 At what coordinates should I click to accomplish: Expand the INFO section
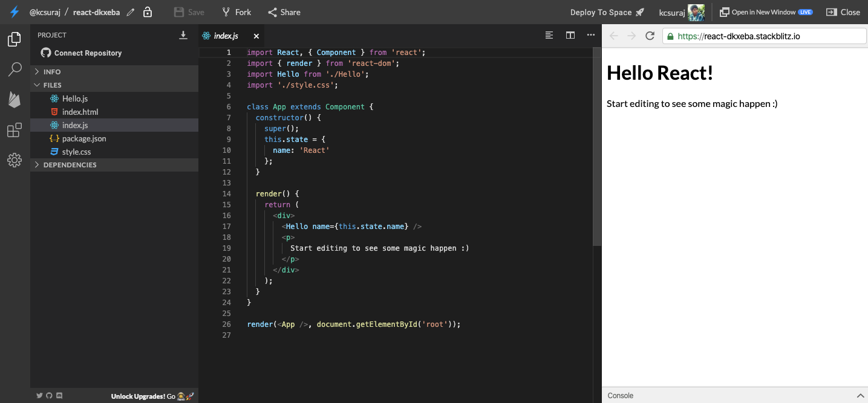pyautogui.click(x=114, y=72)
